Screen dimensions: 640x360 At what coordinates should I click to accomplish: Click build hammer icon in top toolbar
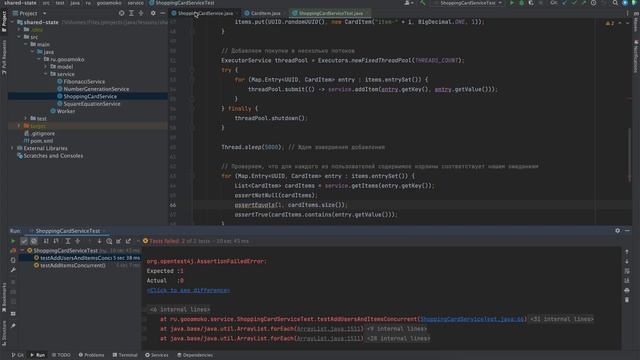pyautogui.click(x=423, y=3)
